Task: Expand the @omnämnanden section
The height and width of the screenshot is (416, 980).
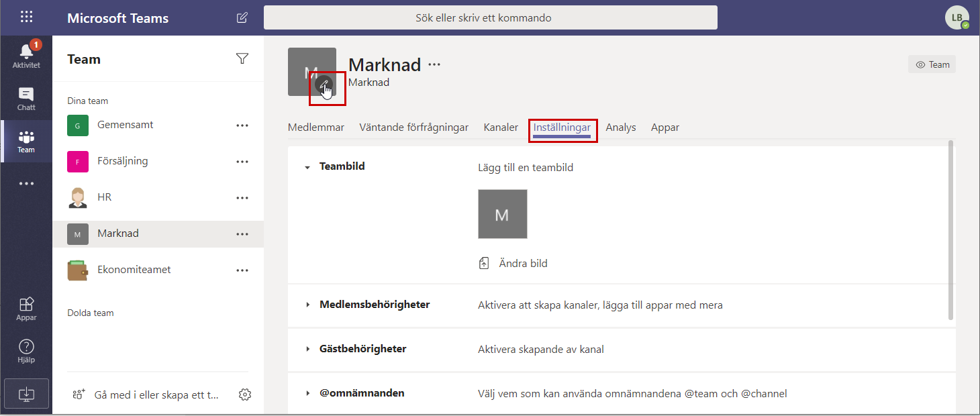Action: click(x=307, y=393)
